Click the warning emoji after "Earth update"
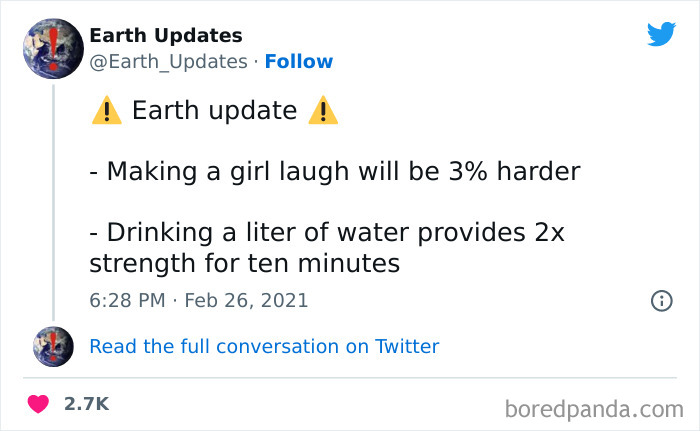 coord(323,111)
